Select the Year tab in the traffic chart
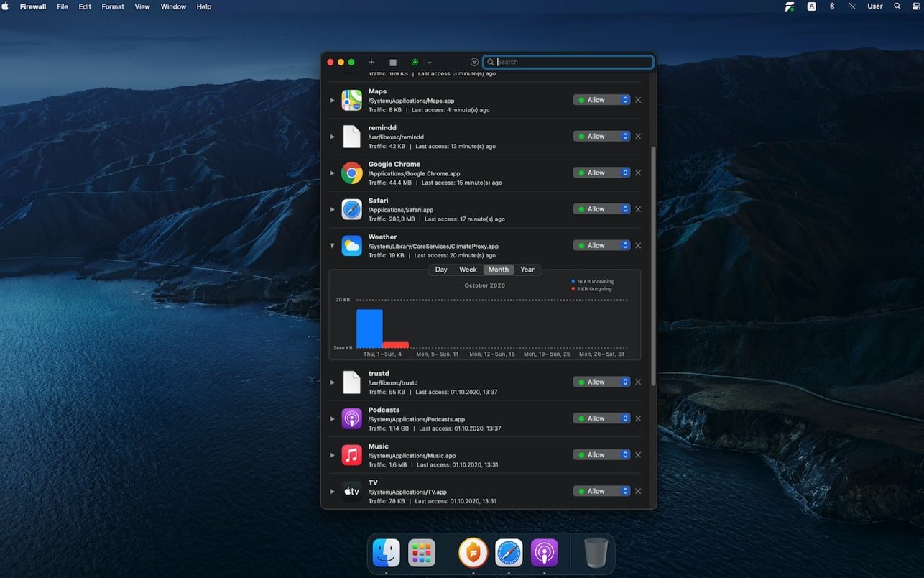The image size is (924, 578). 527,270
